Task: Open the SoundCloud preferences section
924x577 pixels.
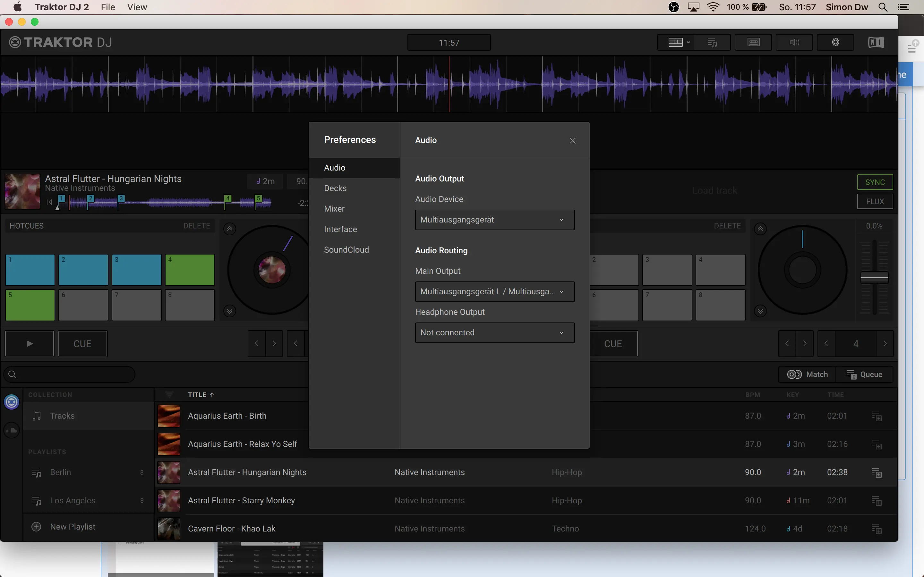Action: coord(346,250)
